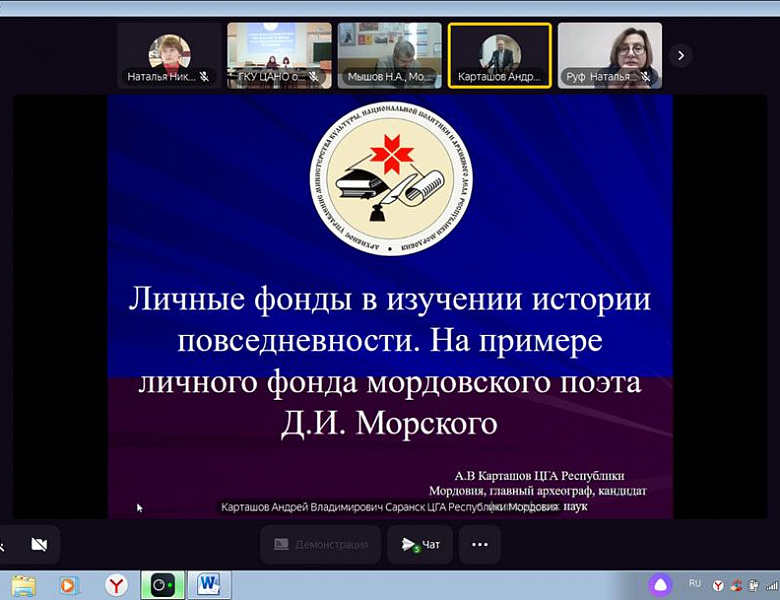780x600 pixels.
Task: Select the ГКУ ЦАНО participant tile
Action: [280, 55]
